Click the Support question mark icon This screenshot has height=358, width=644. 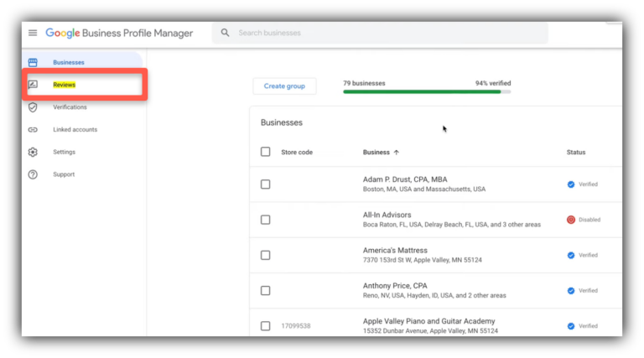click(x=33, y=174)
